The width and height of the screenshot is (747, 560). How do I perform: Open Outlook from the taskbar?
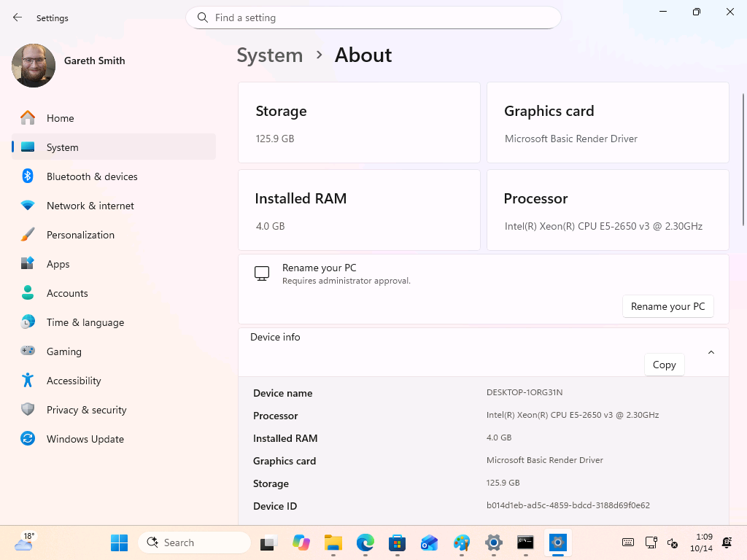429,542
